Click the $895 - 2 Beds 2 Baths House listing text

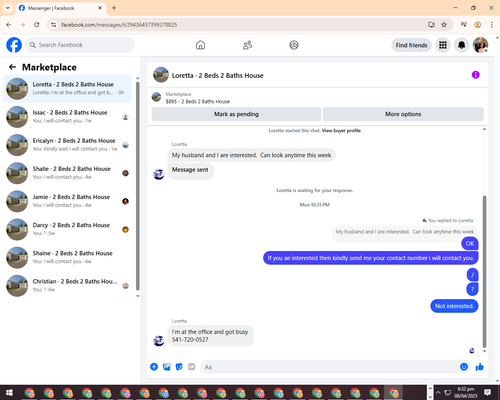[198, 101]
